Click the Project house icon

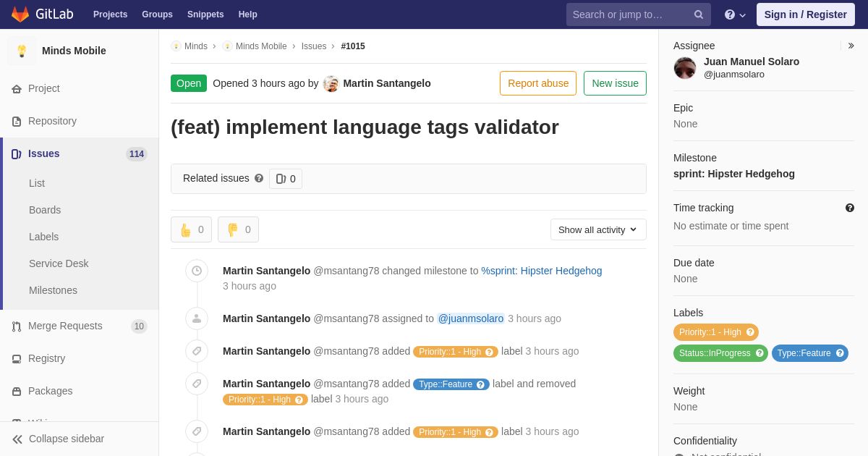17,88
